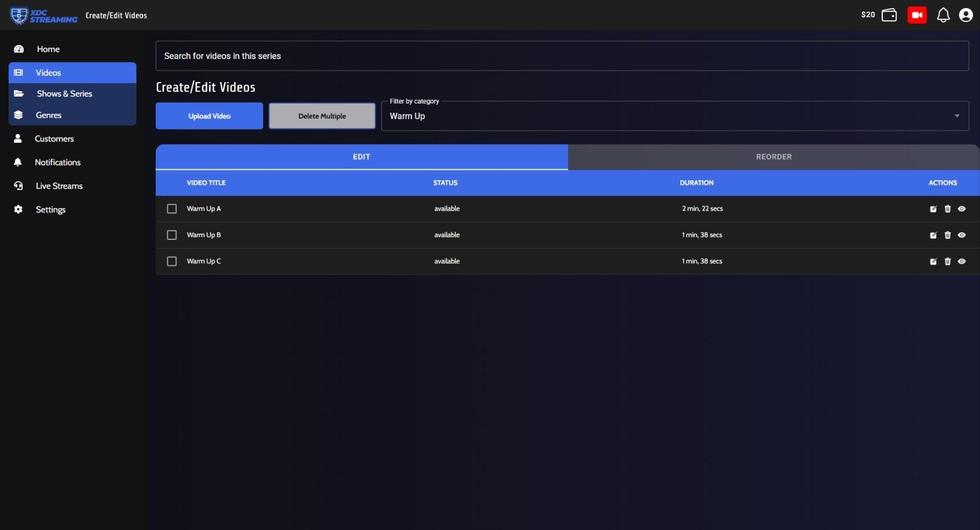Open the notifications bell in top bar

tap(943, 15)
